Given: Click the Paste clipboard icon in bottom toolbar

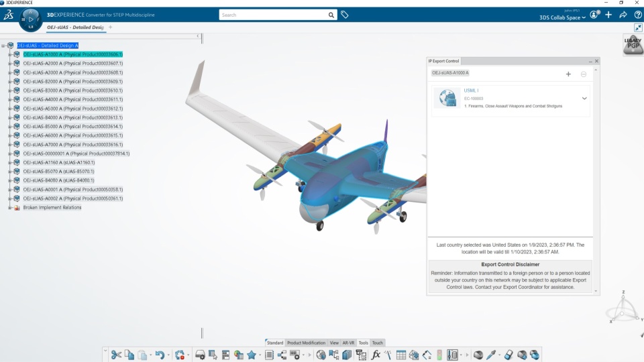Looking at the screenshot, I should 142,355.
